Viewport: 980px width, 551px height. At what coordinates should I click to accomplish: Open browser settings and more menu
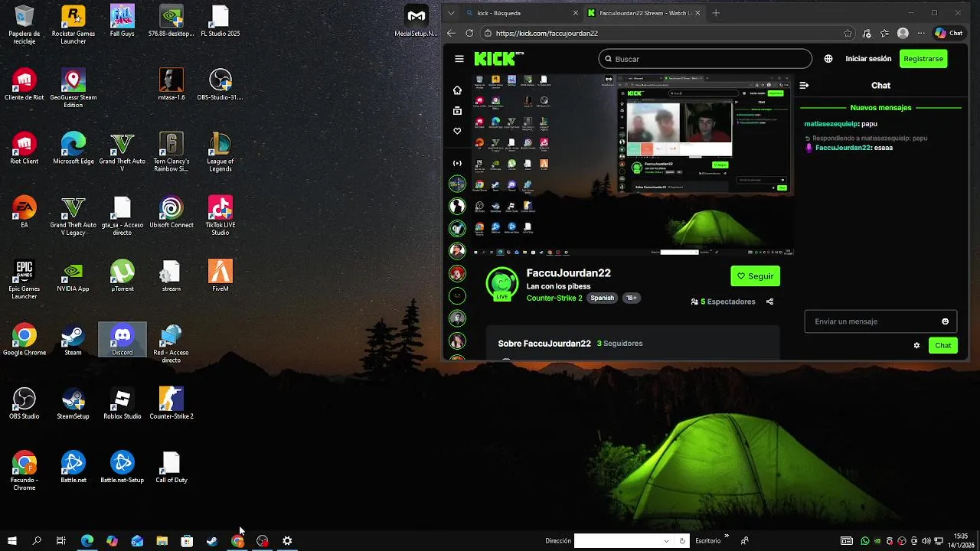pos(921,33)
